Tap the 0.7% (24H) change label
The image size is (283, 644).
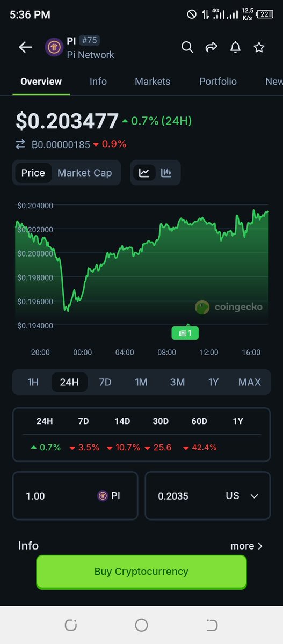click(x=157, y=121)
